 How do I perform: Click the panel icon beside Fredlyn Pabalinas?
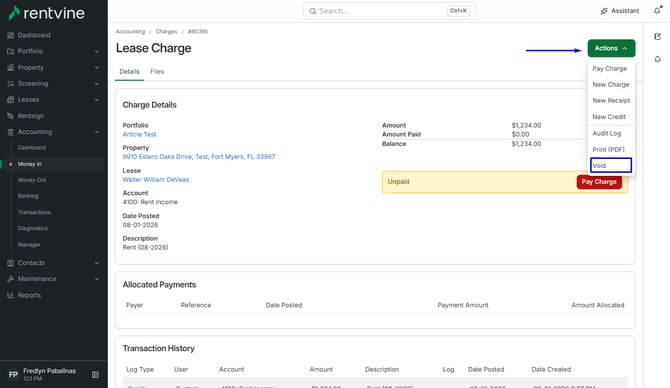pyautogui.click(x=95, y=375)
